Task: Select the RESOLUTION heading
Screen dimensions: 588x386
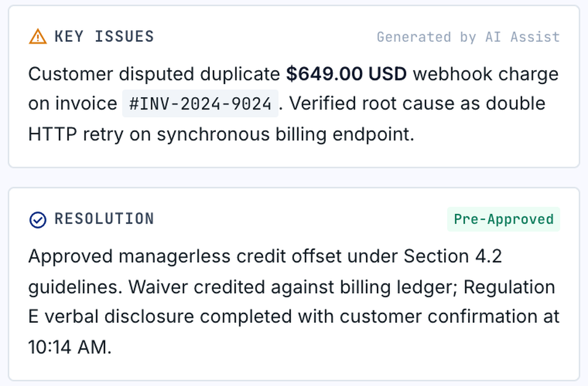Action: click(x=104, y=219)
